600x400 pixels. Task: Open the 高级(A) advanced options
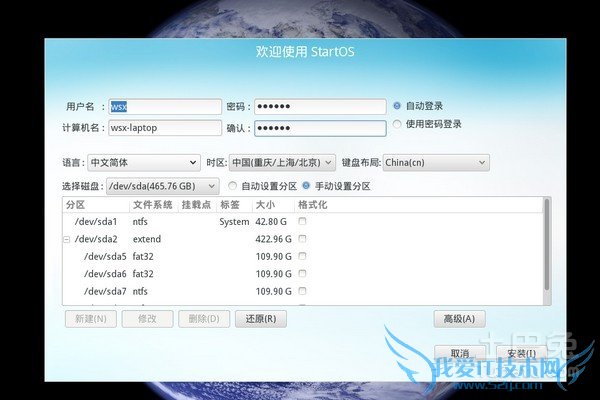pyautogui.click(x=460, y=319)
